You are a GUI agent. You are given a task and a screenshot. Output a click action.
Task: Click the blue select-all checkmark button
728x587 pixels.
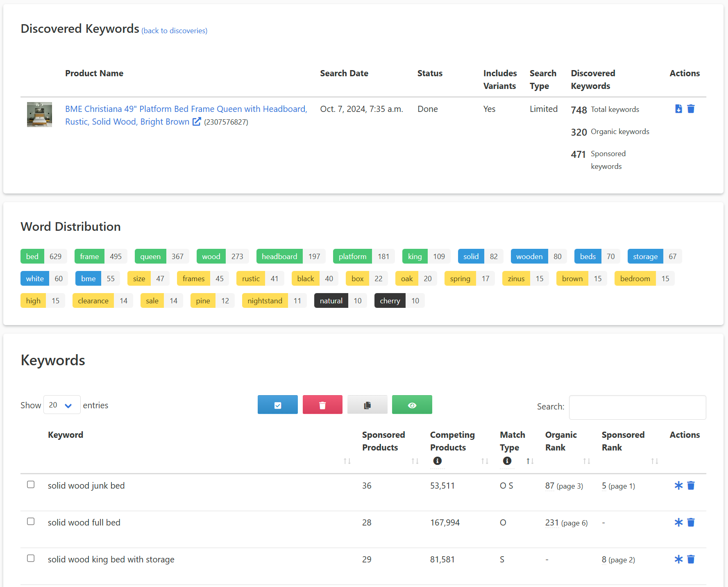277,405
